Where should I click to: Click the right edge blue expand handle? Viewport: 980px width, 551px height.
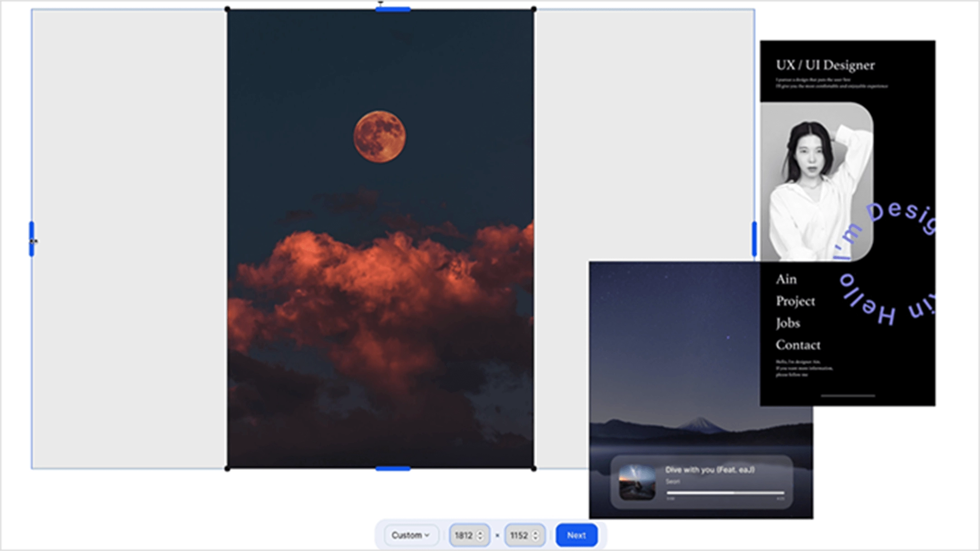pyautogui.click(x=754, y=239)
